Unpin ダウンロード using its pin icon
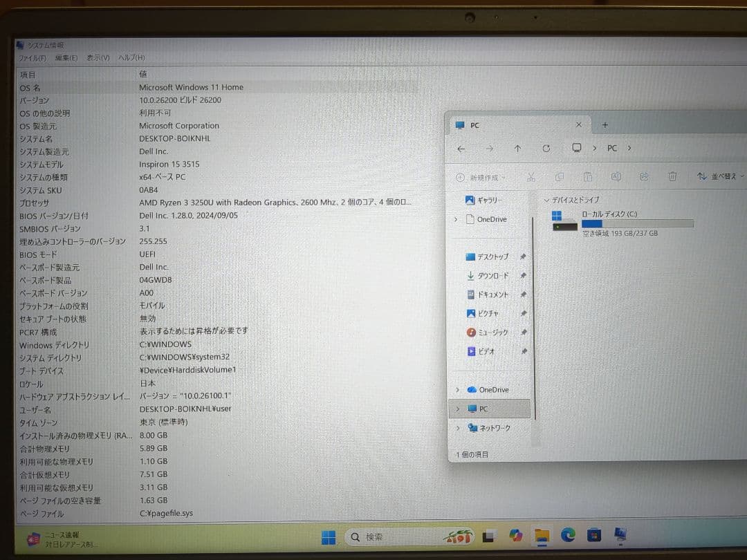This screenshot has height=560, width=747. pyautogui.click(x=523, y=276)
